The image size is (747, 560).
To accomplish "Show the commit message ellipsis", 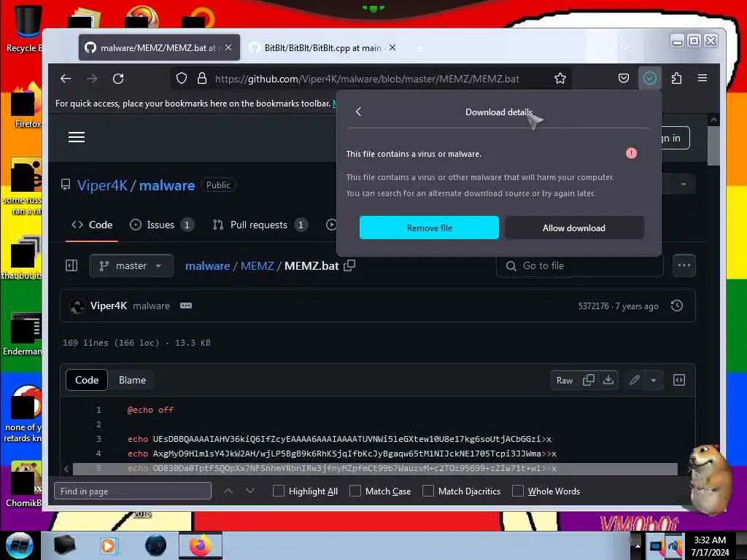I will click(186, 306).
